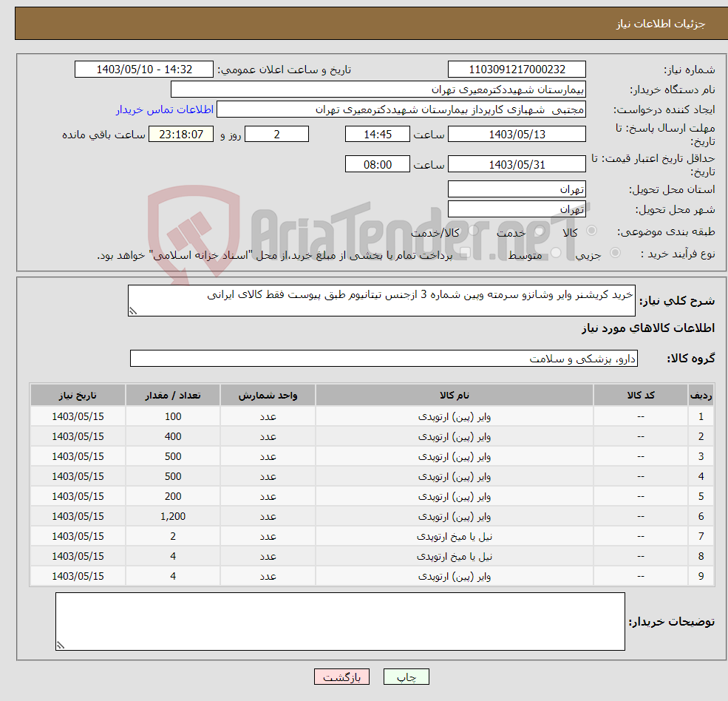Screen dimensions: 728x701
Task: Click the goods group field دارو، پزشکی و سلامت
Action: (x=384, y=358)
